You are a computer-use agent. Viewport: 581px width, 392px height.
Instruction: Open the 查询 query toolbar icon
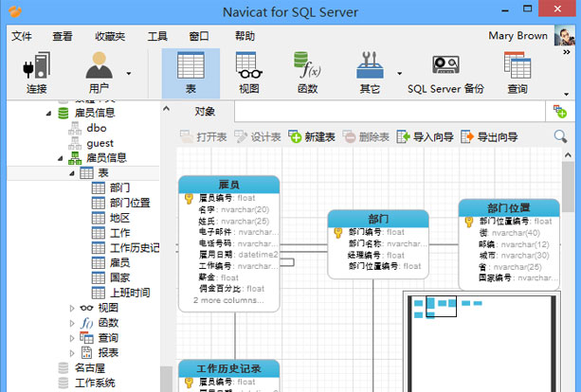point(517,73)
